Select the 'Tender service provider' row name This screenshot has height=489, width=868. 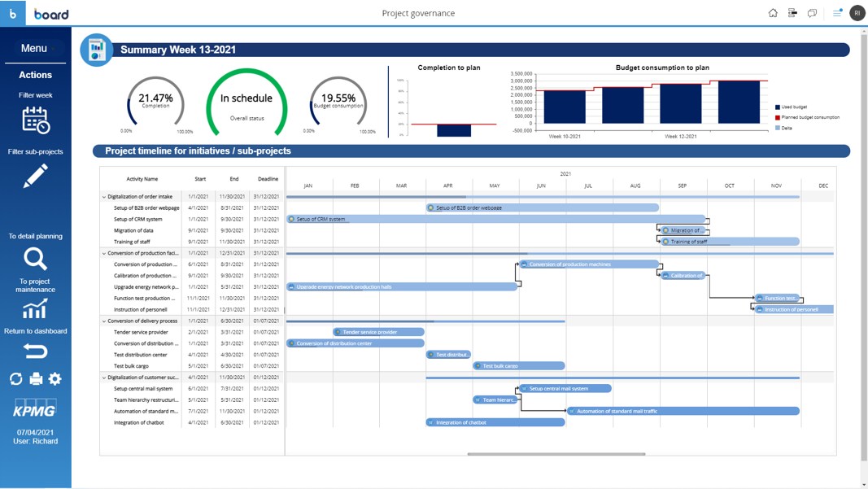141,332
